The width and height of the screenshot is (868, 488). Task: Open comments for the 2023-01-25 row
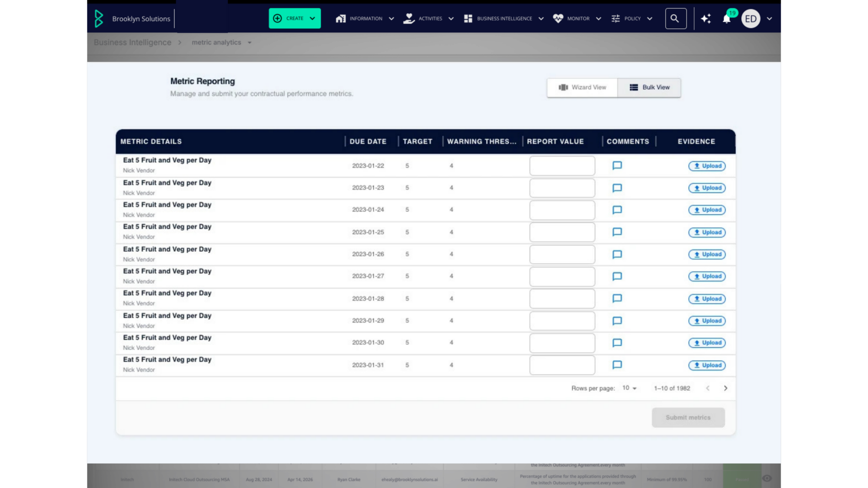pyautogui.click(x=617, y=232)
